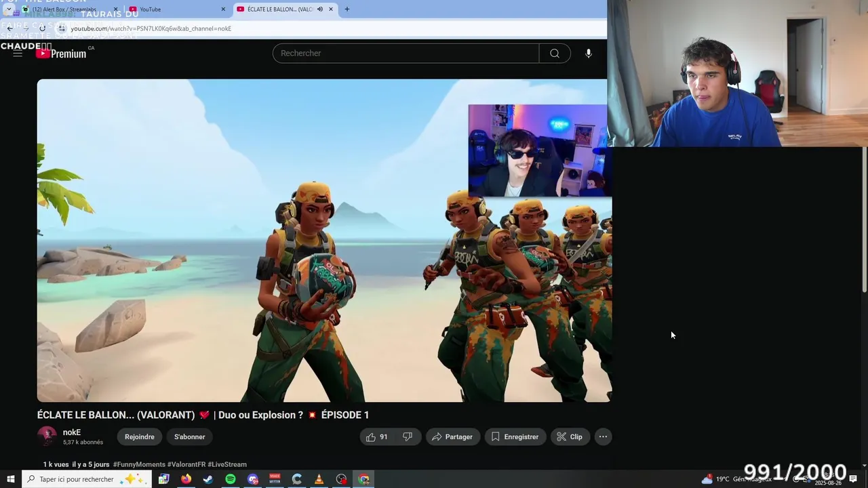Image resolution: width=868 pixels, height=488 pixels.
Task: Expand the tab search dropdown arrow
Action: coord(8,9)
